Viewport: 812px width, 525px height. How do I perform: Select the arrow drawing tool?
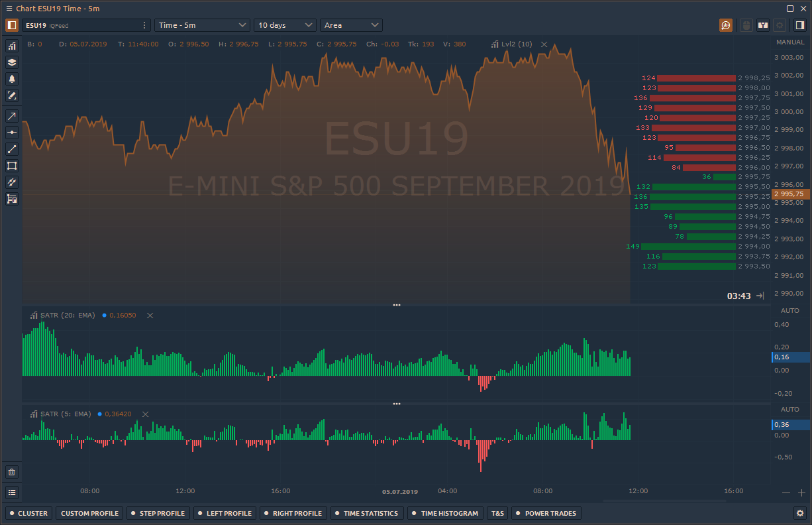click(x=12, y=116)
